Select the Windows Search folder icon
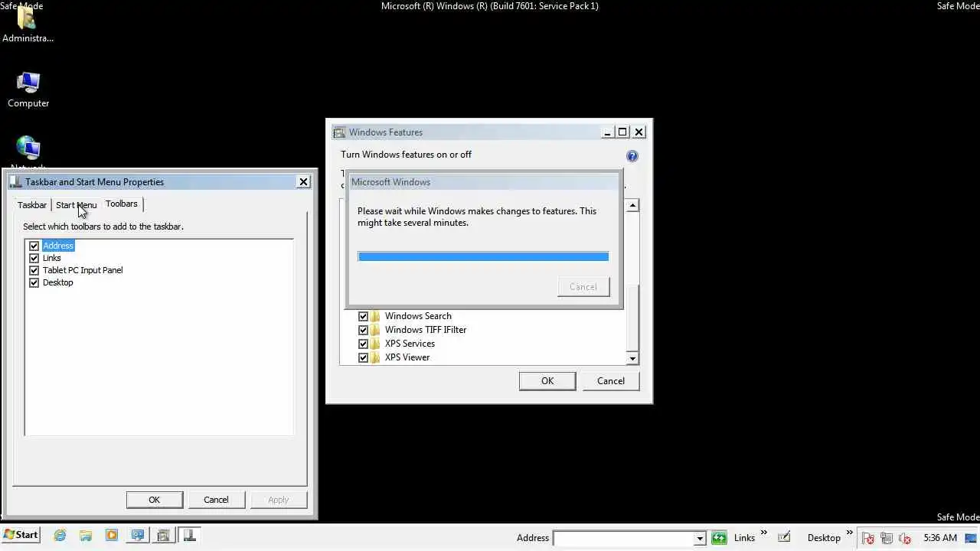The height and width of the screenshot is (551, 980). [375, 316]
